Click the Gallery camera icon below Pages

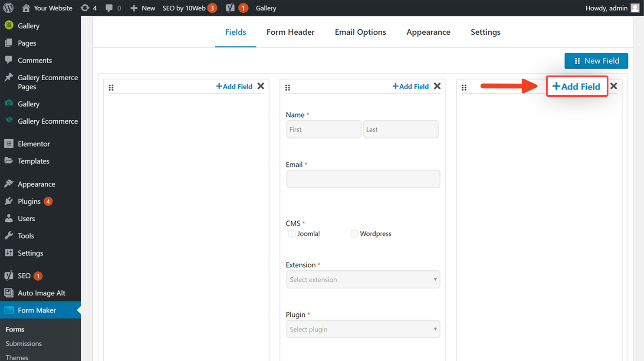pos(9,103)
